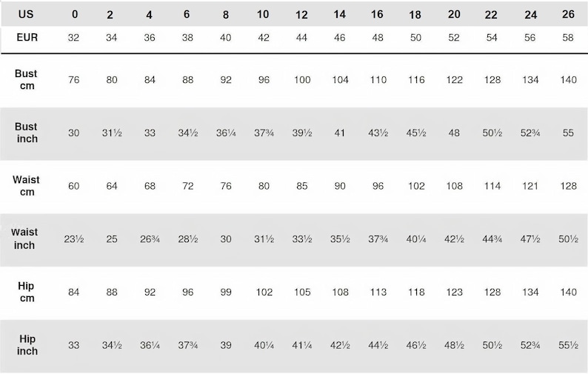
Task: Select the Hip cm row label
Action: [x=26, y=292]
